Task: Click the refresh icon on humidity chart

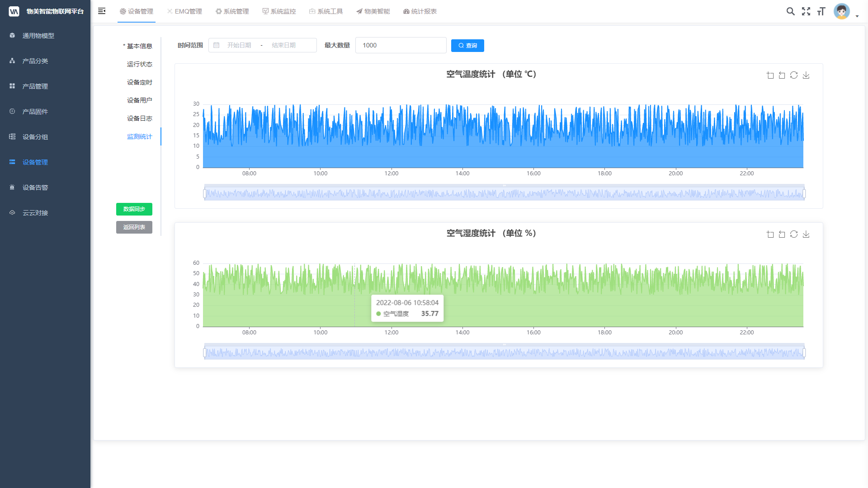Action: pos(793,234)
